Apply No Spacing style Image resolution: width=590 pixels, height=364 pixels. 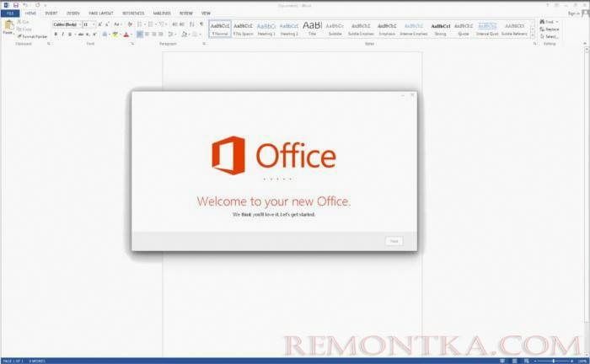[243, 29]
